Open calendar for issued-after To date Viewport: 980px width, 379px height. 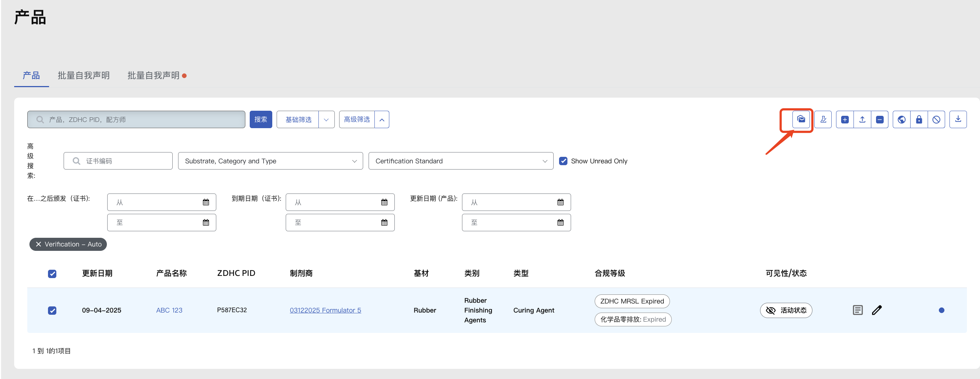click(x=206, y=223)
